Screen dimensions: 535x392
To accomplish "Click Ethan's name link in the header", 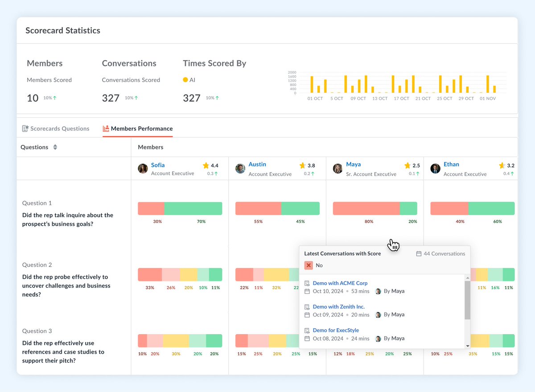I will point(451,164).
